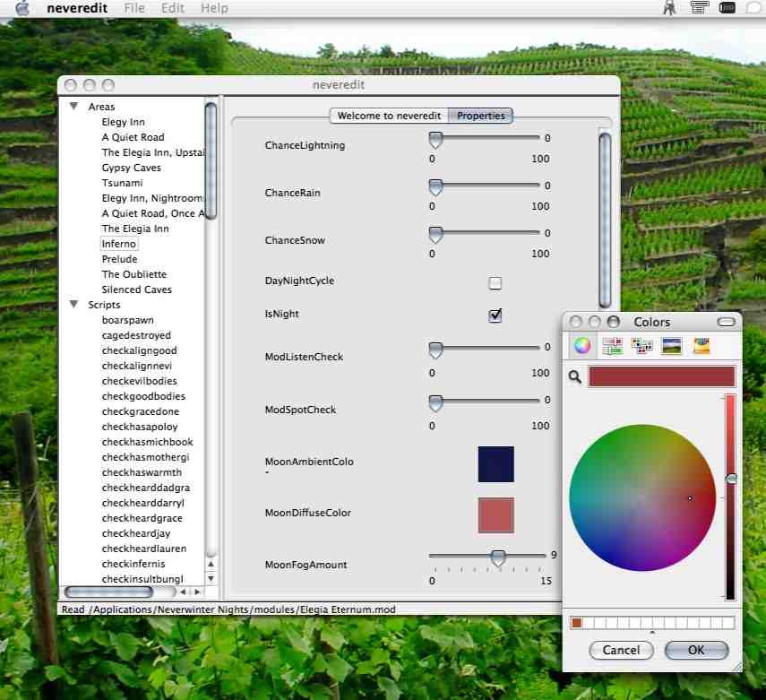Cancel the Colors dialog
Image resolution: width=766 pixels, height=700 pixels.
[621, 650]
